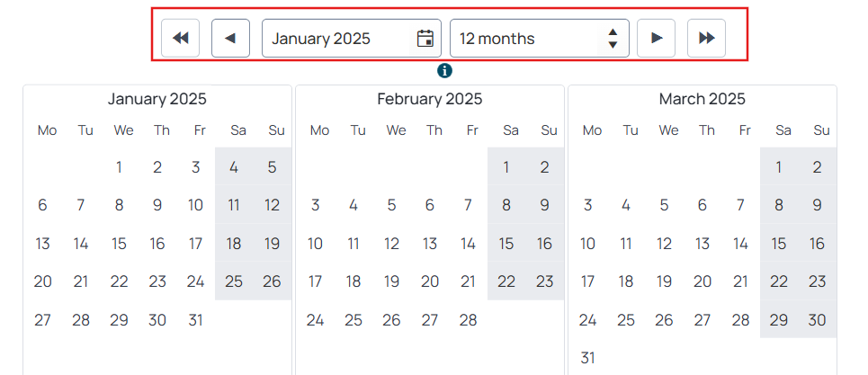Select Saturday March 29
Screen dimensions: 868x375
click(779, 319)
